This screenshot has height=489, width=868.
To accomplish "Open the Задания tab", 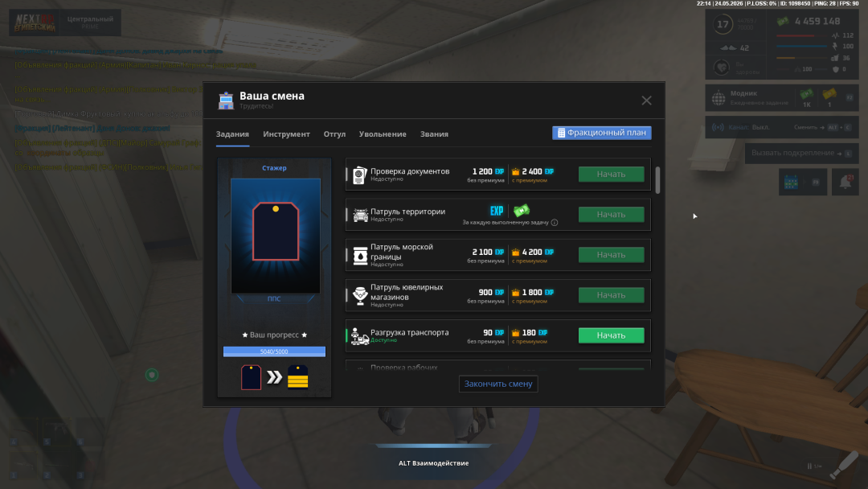I will tap(232, 134).
